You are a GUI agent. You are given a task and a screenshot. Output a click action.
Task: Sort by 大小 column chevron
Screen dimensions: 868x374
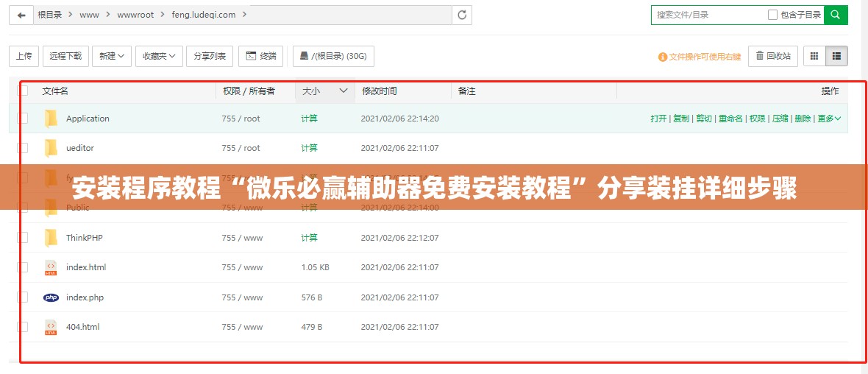344,91
